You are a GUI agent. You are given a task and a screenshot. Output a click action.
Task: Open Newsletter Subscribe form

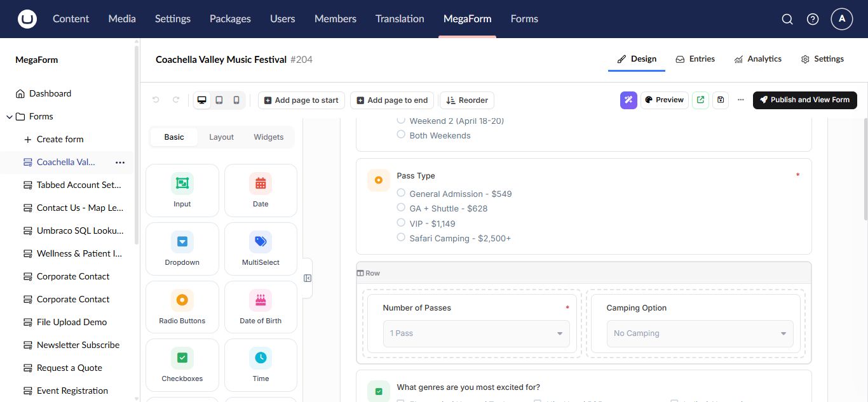coord(78,345)
